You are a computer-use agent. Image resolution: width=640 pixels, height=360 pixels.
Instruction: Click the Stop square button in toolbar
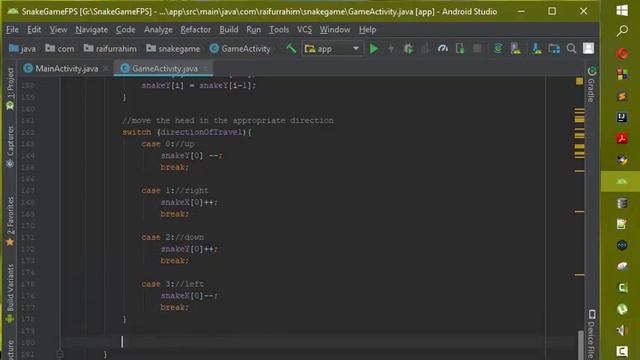[477, 49]
